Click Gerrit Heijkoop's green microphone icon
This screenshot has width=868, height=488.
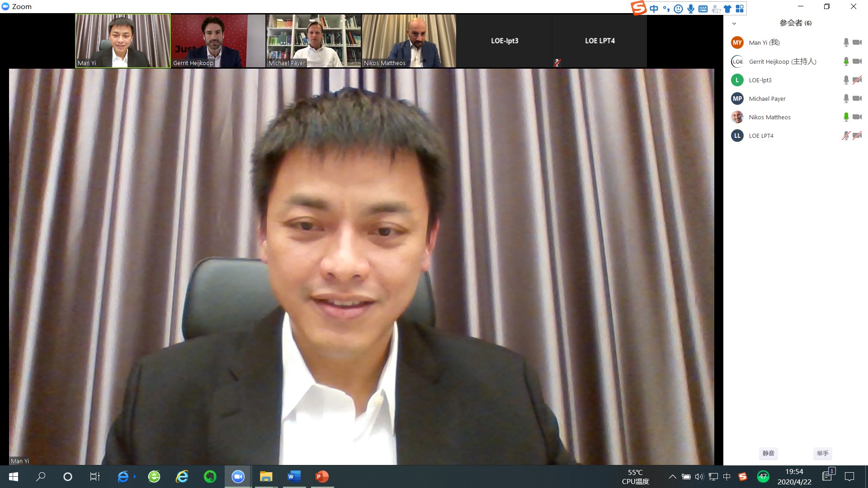(846, 61)
